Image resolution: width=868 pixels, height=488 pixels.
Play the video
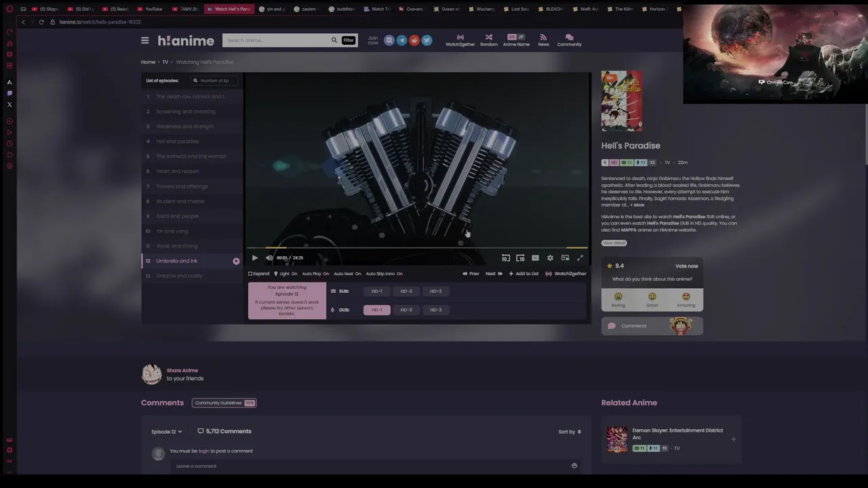click(254, 258)
